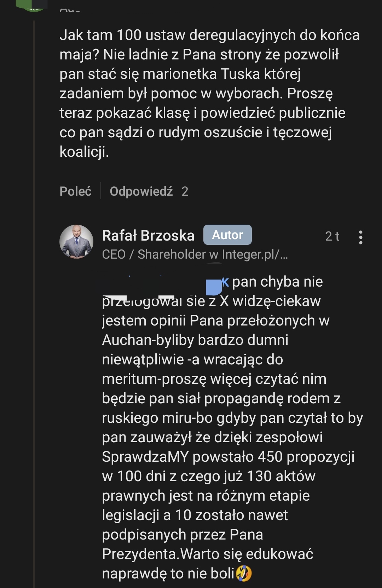Click the partially visible green avatar at top
Viewport: 382px width, 588px height.
(x=34, y=5)
